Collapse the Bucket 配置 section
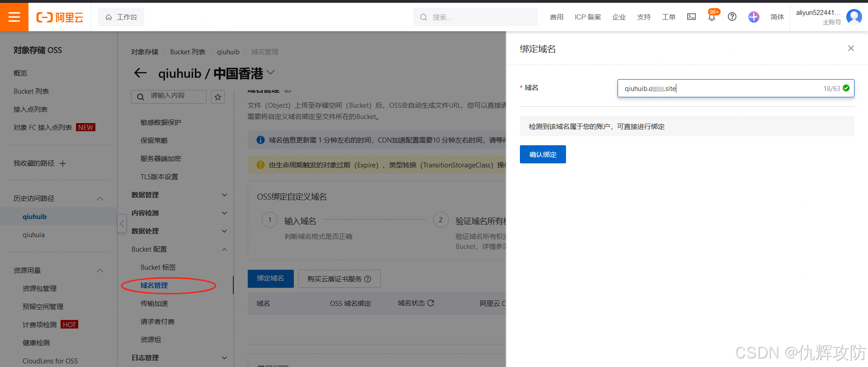868x367 pixels. (179, 249)
